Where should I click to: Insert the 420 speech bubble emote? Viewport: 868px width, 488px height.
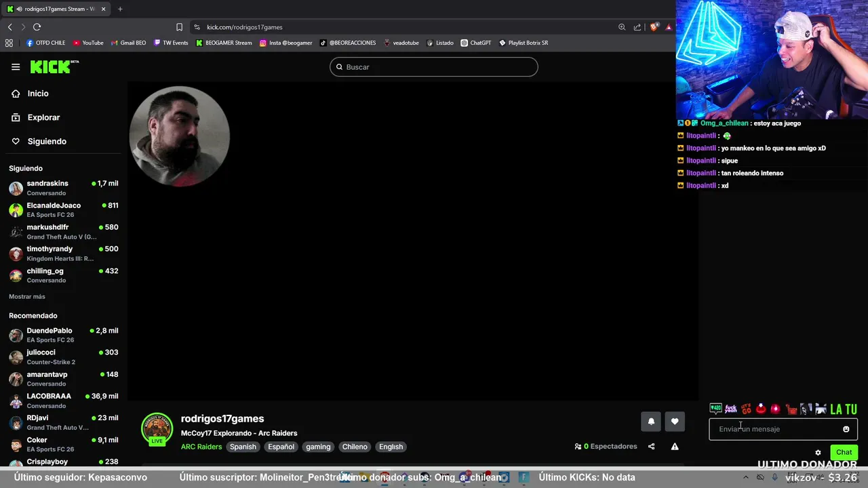pyautogui.click(x=716, y=409)
